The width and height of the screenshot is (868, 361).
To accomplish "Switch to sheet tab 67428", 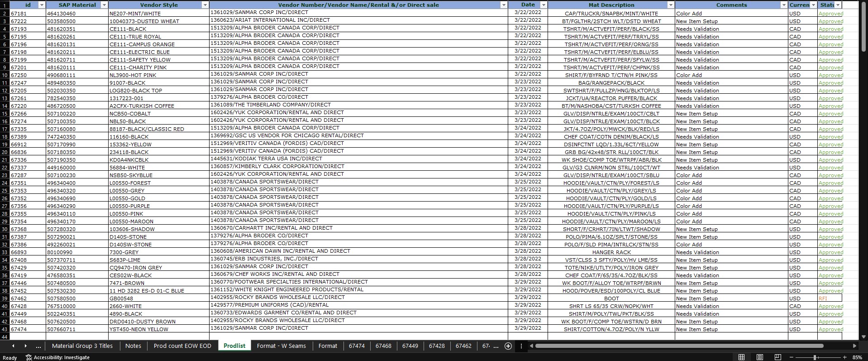I will pyautogui.click(x=437, y=346).
